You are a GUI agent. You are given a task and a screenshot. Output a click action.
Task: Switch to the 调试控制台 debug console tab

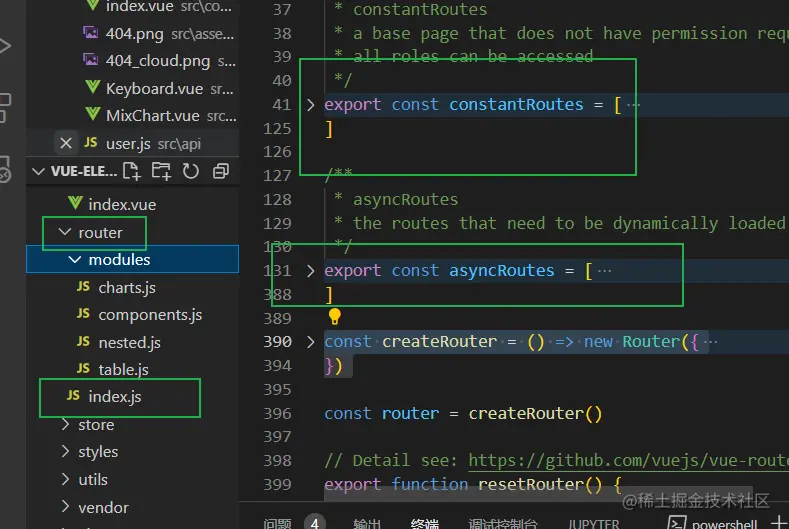click(503, 523)
